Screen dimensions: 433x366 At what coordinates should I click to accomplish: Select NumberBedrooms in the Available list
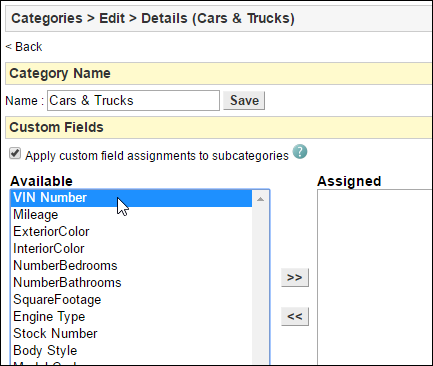(x=132, y=266)
